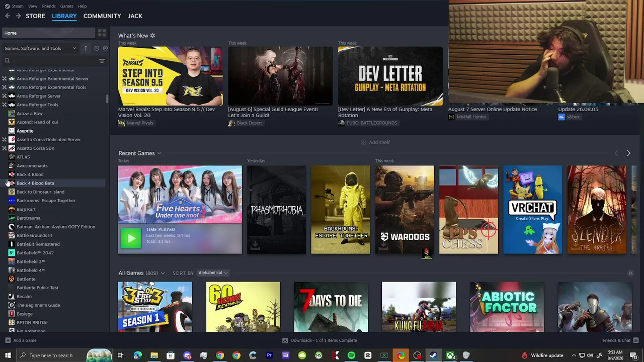644x362 pixels.
Task: Click the library search input field
Action: tap(54, 61)
